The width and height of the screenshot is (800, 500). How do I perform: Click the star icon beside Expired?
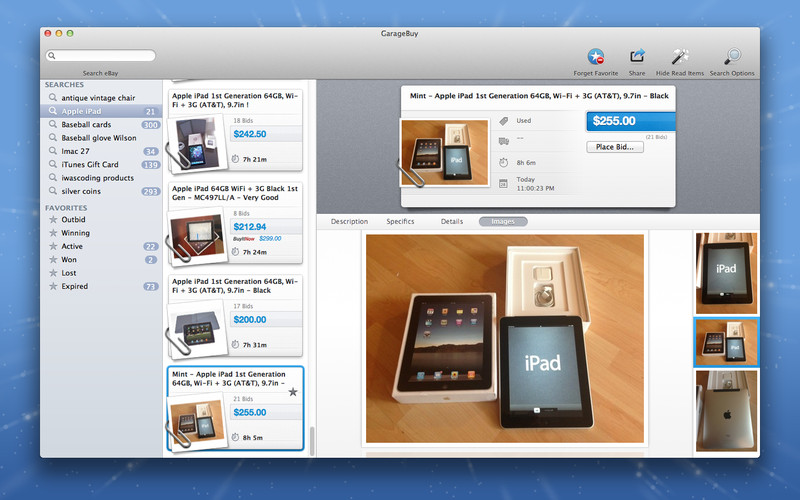[53, 286]
